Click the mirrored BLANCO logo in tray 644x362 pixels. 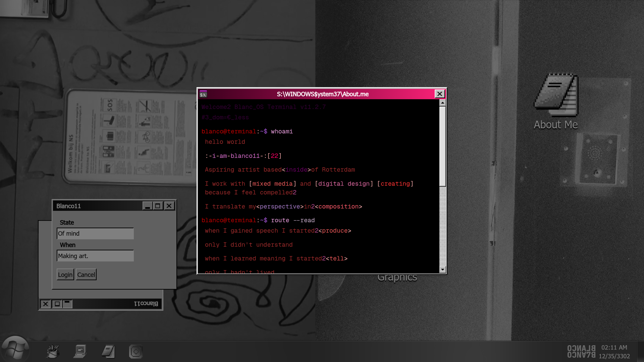(581, 352)
